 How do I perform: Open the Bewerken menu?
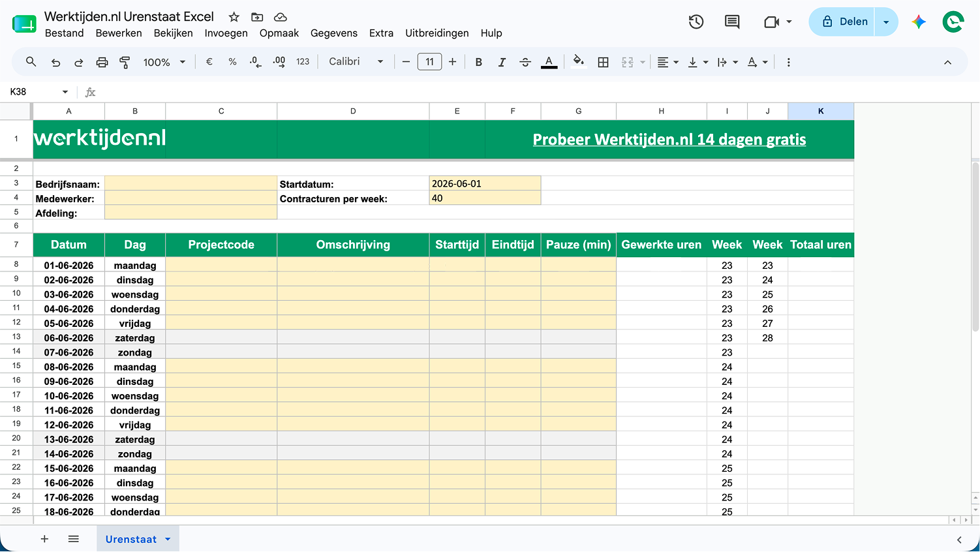[x=119, y=33]
